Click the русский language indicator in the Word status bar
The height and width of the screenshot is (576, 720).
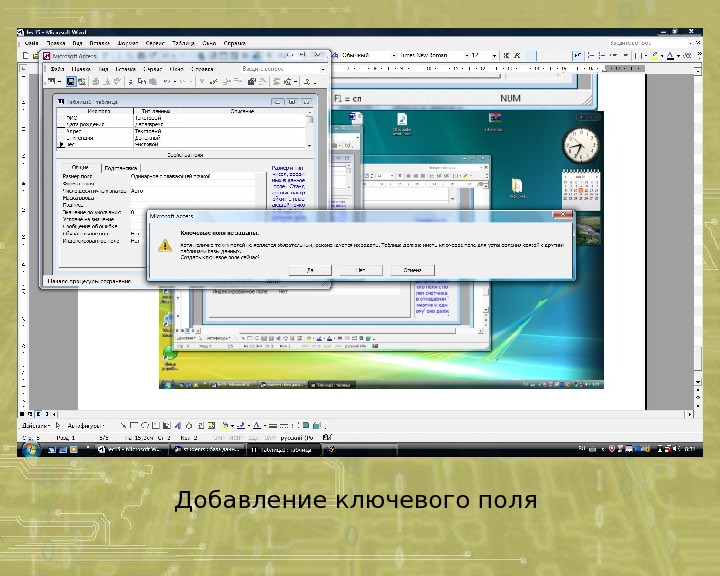point(296,438)
